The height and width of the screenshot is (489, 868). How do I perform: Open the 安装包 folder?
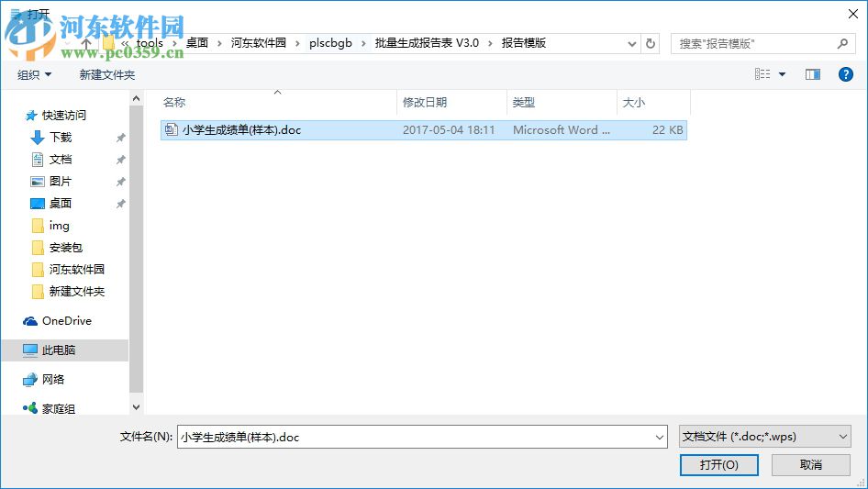(x=66, y=248)
